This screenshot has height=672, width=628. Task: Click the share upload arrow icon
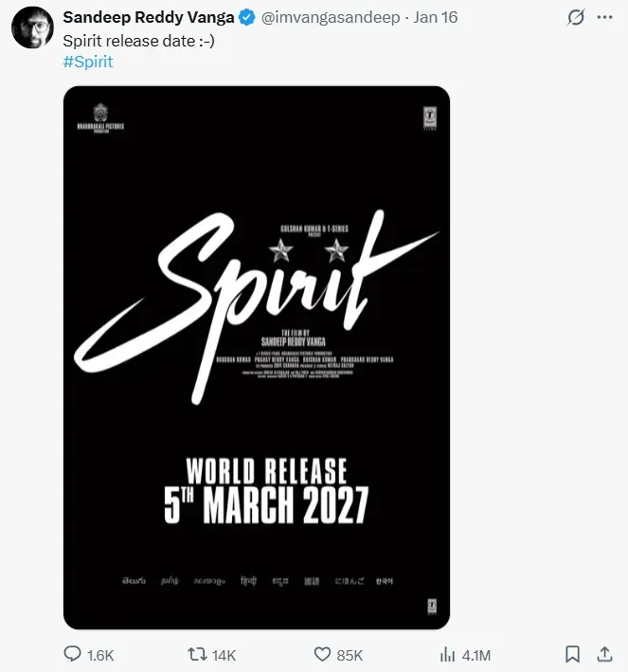tap(604, 654)
